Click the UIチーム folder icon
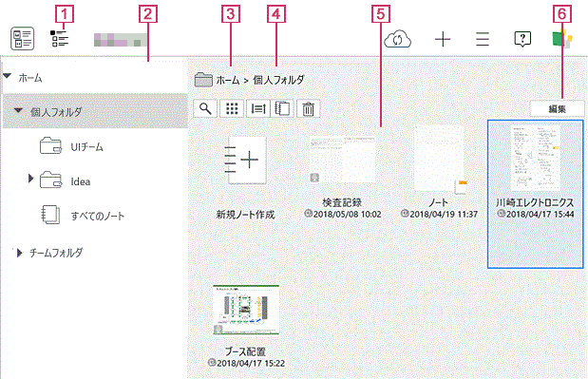 click(x=50, y=146)
